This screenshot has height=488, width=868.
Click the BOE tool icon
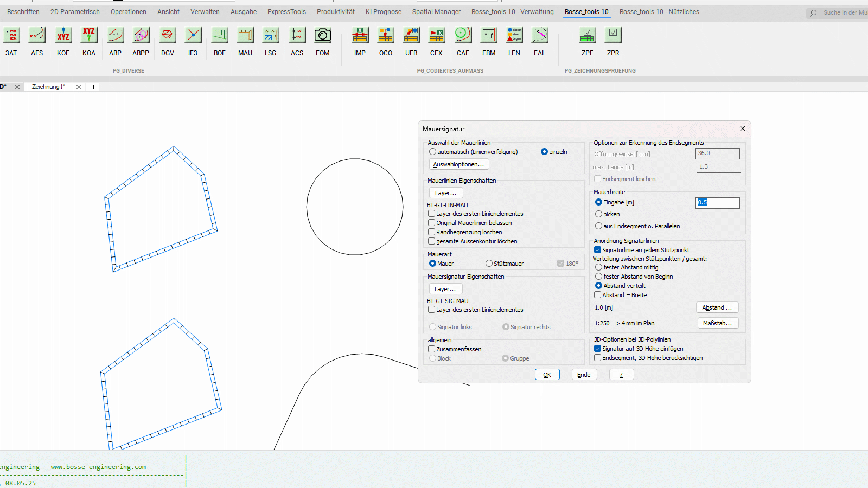[x=219, y=36]
